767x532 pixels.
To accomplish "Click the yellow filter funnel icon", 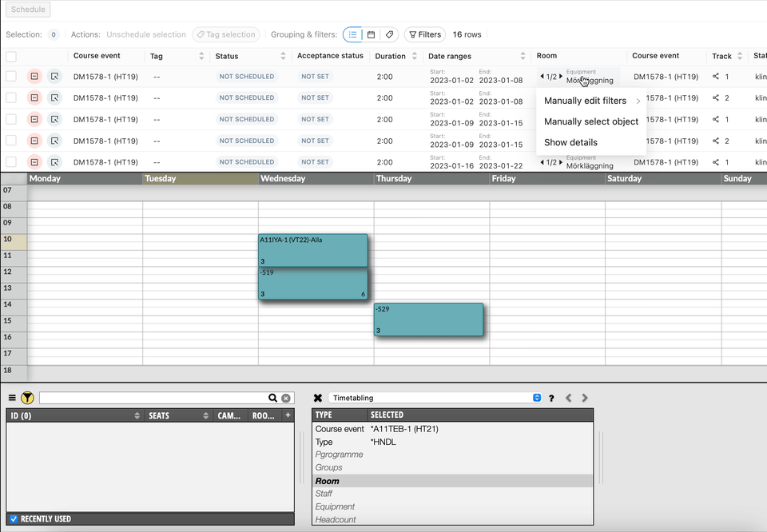I will (27, 398).
